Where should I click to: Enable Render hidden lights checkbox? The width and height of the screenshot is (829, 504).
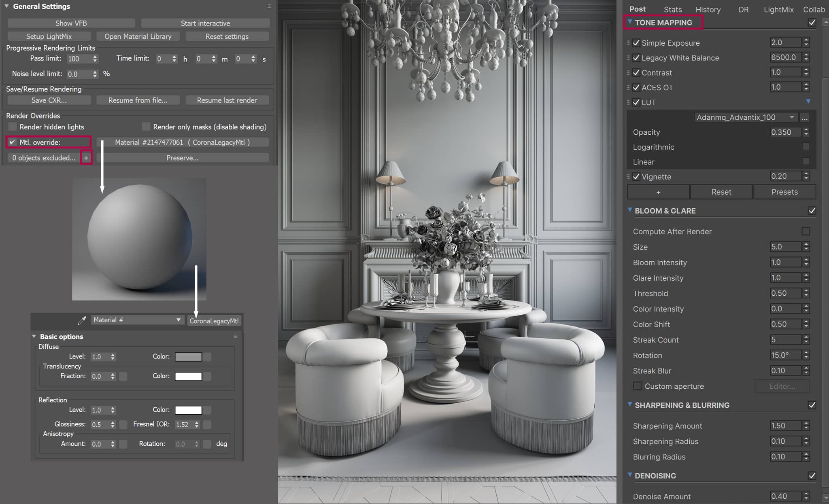[x=13, y=127]
